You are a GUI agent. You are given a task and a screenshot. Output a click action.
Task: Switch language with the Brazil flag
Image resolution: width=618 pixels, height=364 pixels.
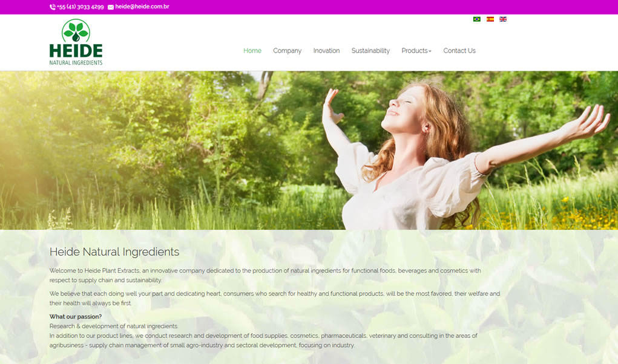[477, 19]
